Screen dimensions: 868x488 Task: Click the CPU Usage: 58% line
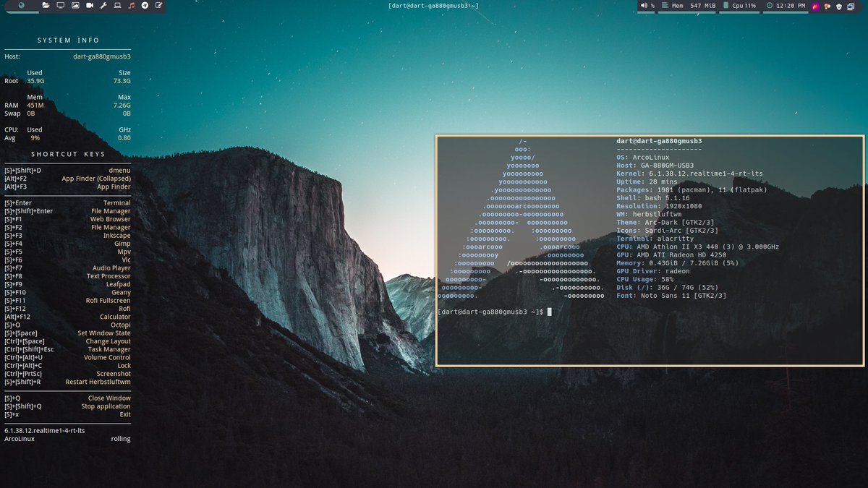tap(645, 279)
